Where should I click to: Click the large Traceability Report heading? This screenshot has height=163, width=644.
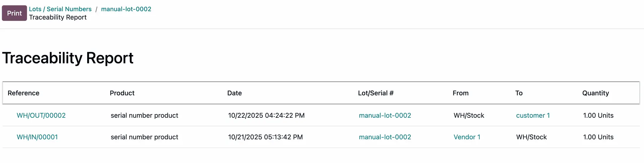click(68, 58)
